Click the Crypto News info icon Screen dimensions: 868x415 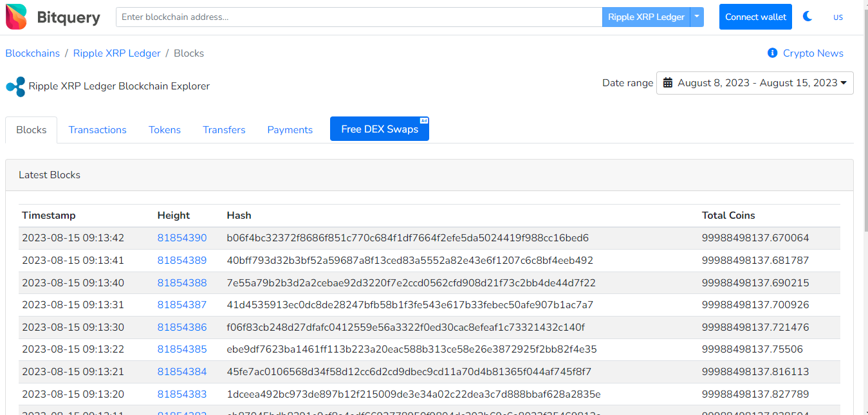click(x=773, y=53)
